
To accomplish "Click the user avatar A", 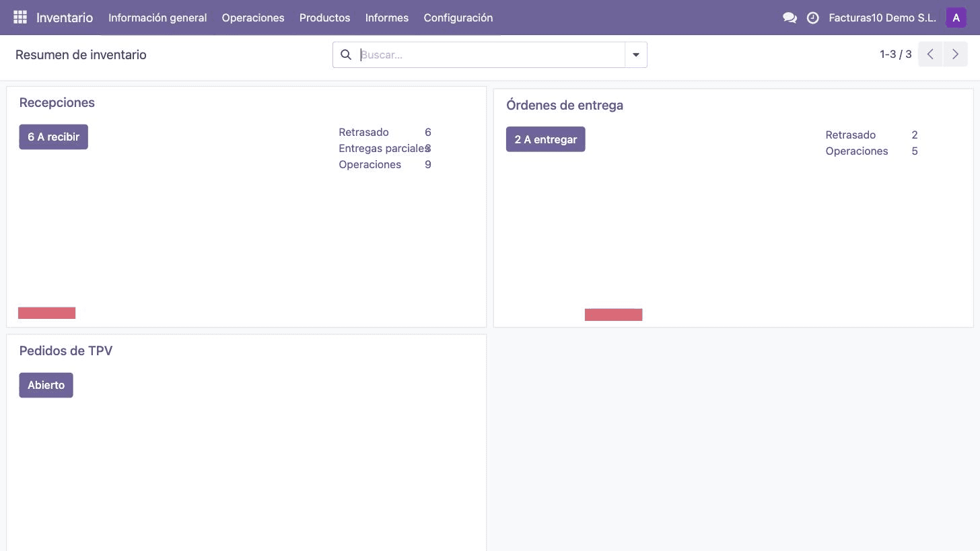I will coord(956,17).
